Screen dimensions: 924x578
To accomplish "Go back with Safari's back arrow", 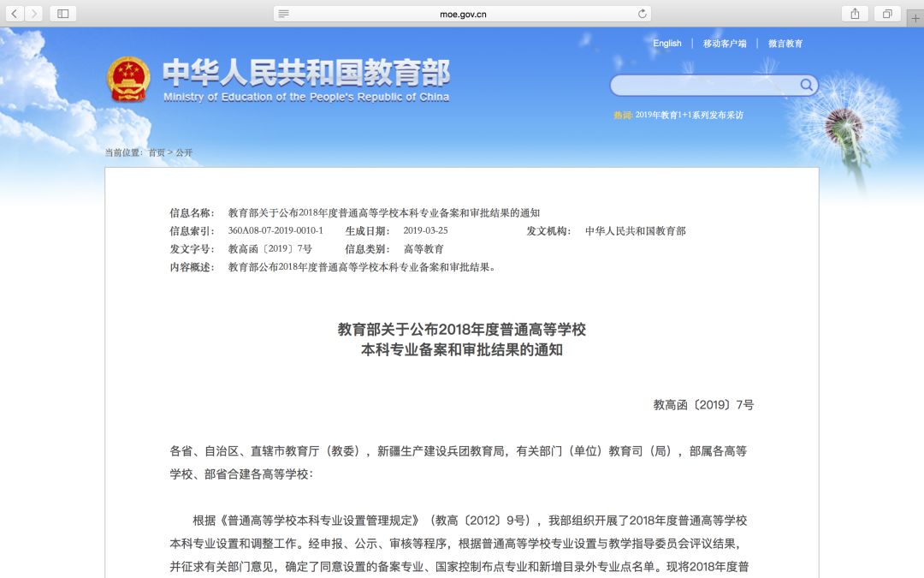I will (15, 14).
